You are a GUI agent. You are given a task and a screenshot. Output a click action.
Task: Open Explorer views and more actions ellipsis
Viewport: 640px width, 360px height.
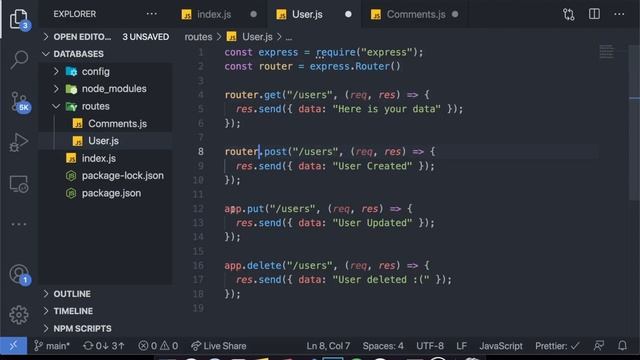[x=151, y=14]
